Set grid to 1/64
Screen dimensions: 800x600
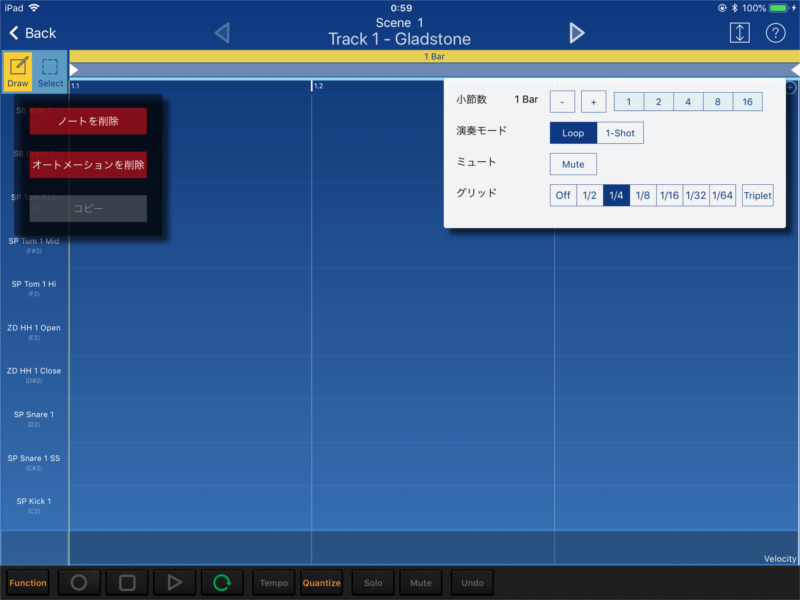(x=722, y=195)
